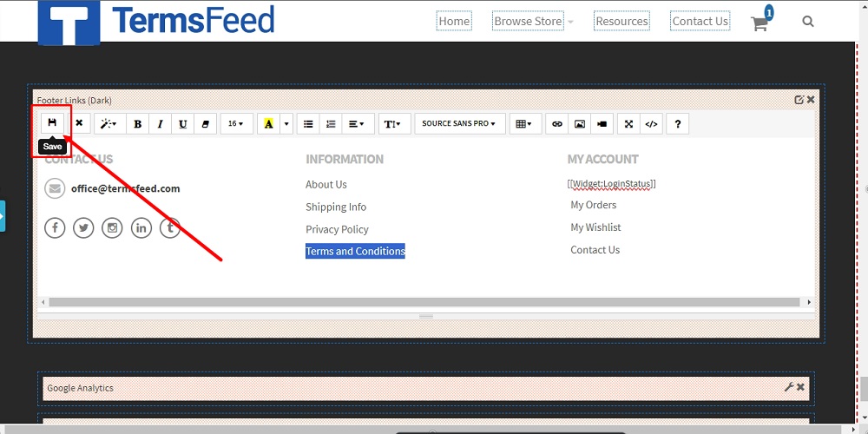The image size is (868, 434).
Task: Toggle underline formatting
Action: (182, 123)
